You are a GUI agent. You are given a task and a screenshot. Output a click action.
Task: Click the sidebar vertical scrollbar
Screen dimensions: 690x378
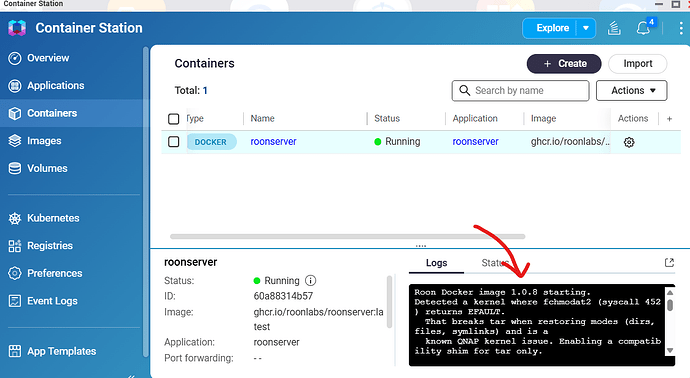coord(146,202)
